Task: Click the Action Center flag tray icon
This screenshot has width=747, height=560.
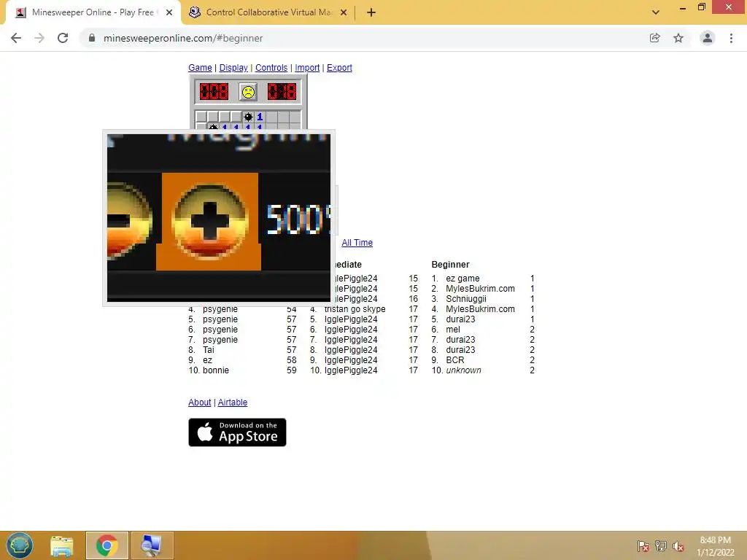Action: click(x=643, y=545)
